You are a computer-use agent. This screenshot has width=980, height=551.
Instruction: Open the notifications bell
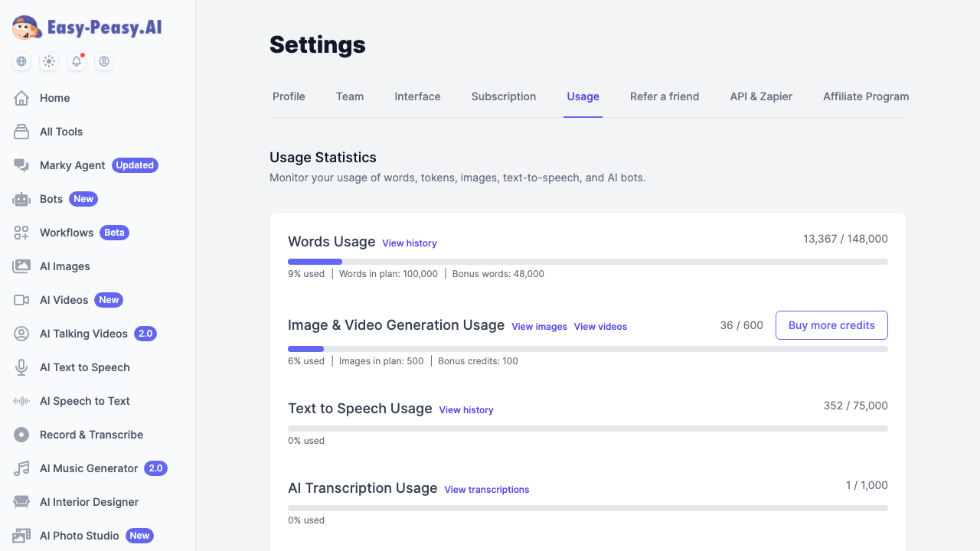(x=77, y=61)
